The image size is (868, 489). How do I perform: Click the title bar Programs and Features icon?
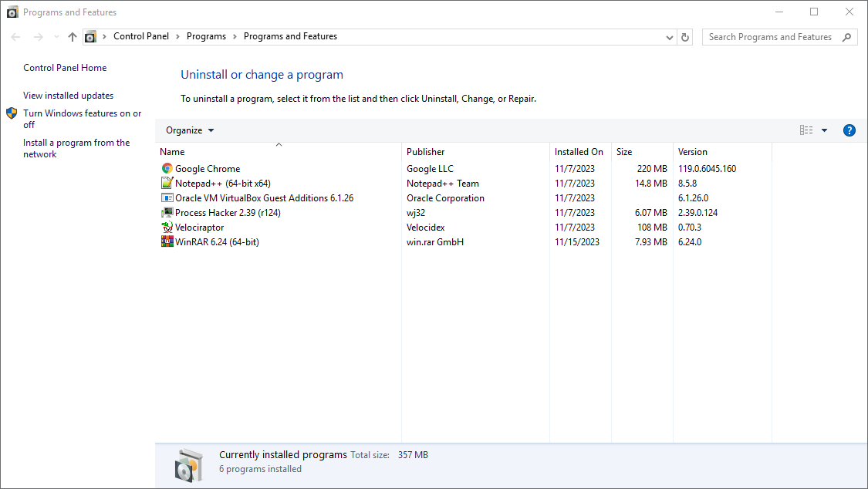coord(12,12)
